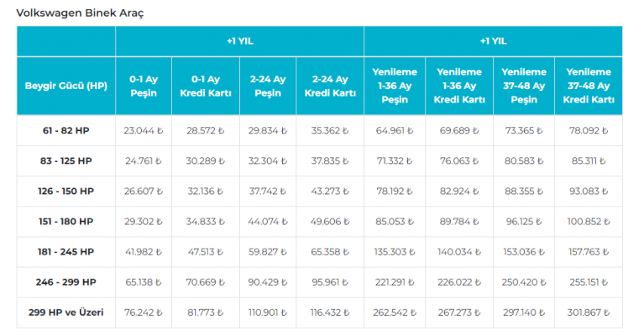The height and width of the screenshot is (336, 644).
Task: Select the '246 - 299 HP' row label
Action: 66,282
